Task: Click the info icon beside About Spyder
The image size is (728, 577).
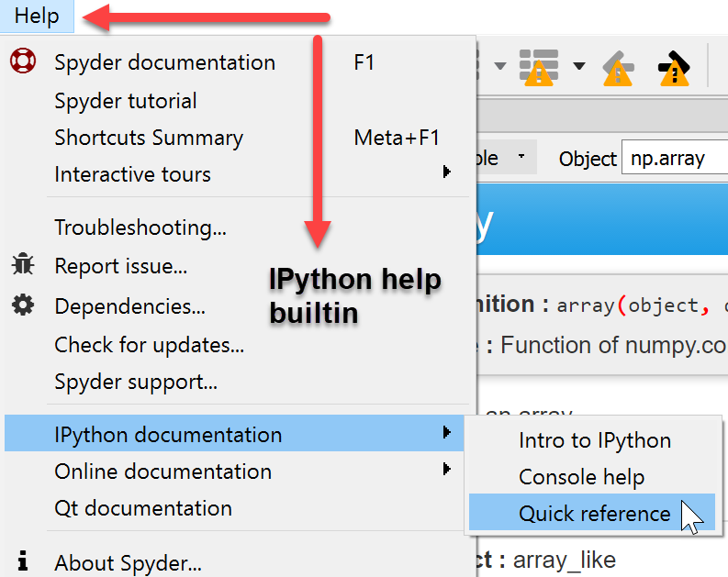Action: pos(23,560)
